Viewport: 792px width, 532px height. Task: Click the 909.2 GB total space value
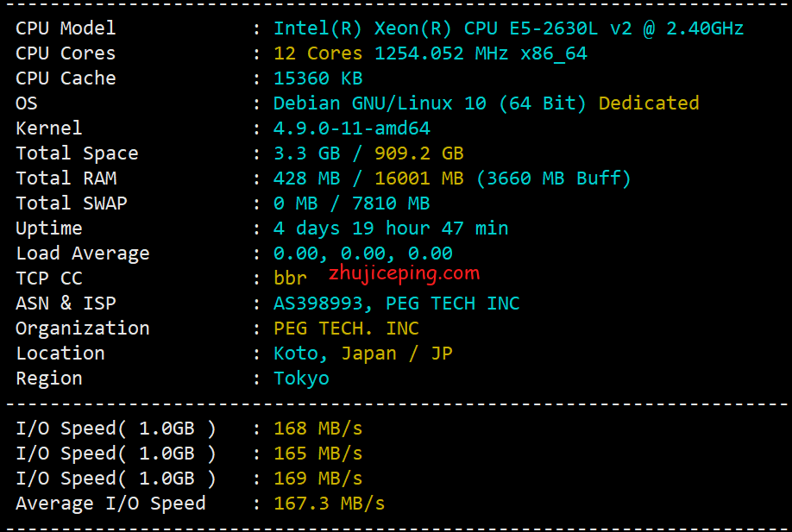[x=418, y=153]
